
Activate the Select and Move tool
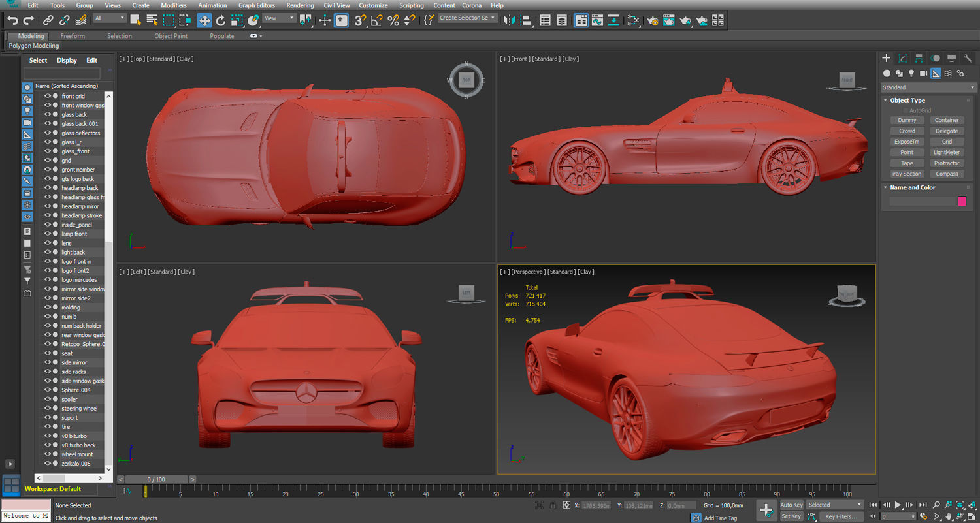(204, 20)
